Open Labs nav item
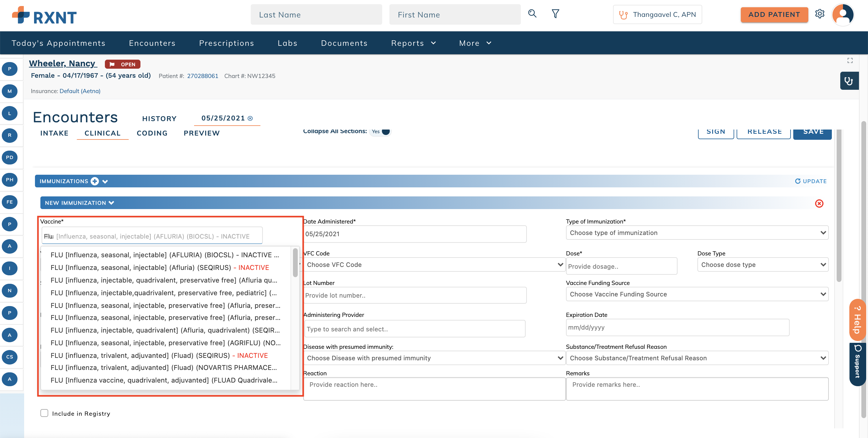 click(288, 43)
